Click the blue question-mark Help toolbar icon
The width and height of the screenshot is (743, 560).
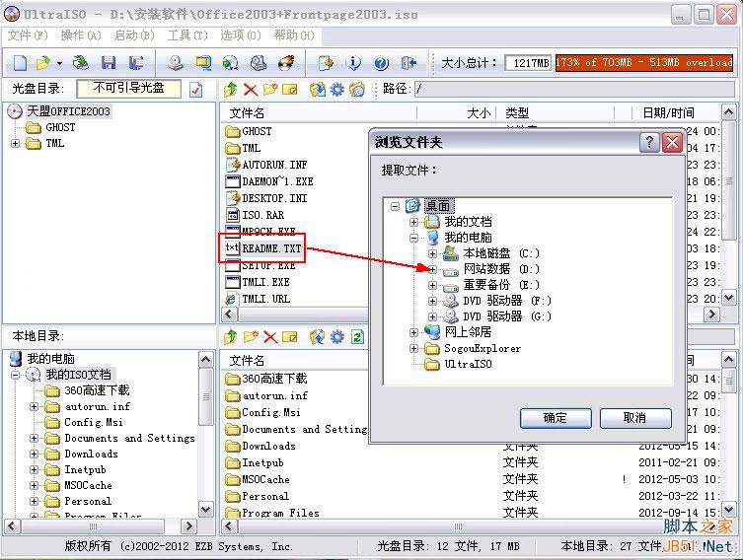point(381,63)
